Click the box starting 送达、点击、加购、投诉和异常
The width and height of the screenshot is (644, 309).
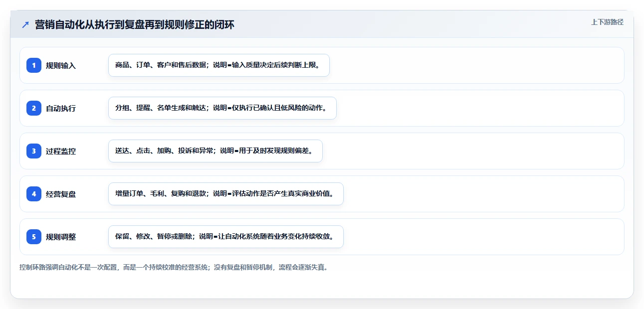click(x=215, y=151)
